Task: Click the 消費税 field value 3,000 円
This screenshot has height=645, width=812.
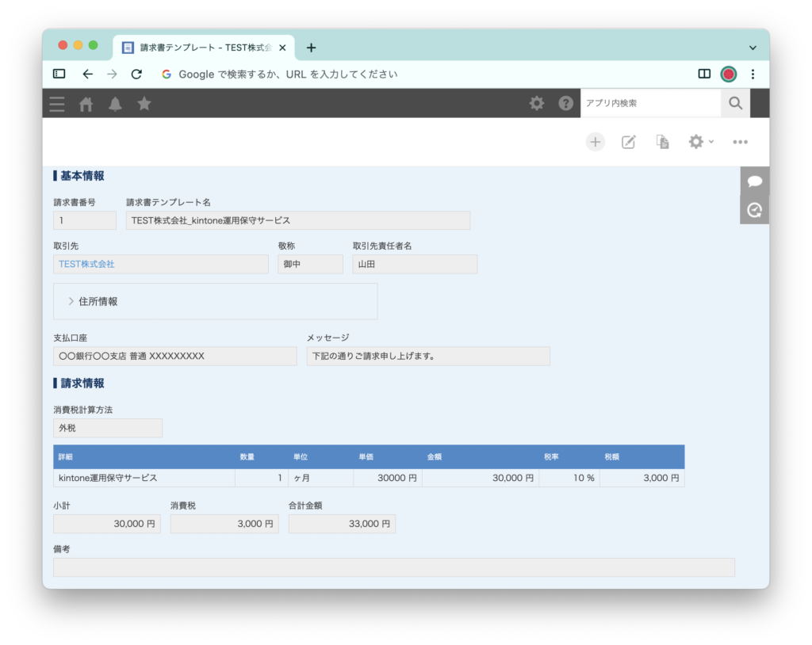Action: [224, 524]
